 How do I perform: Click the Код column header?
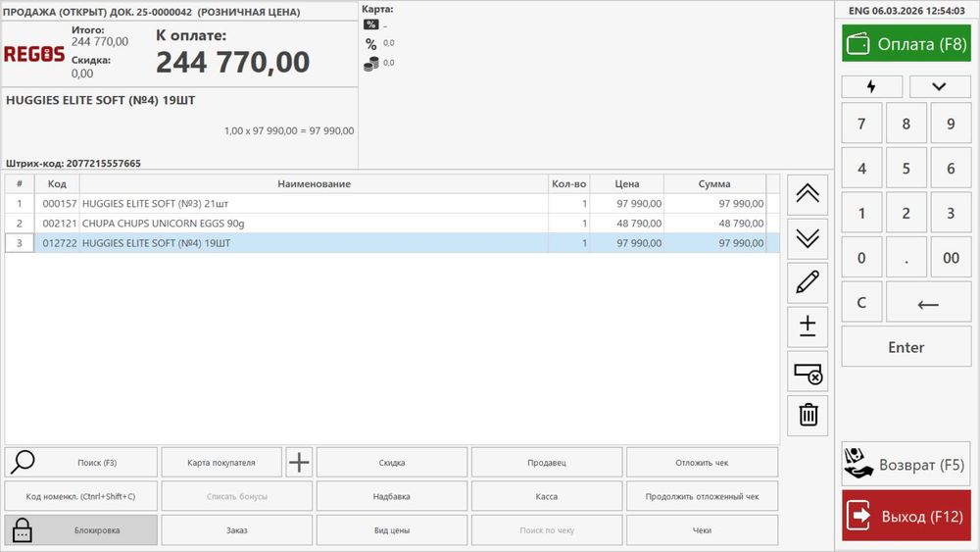(57, 183)
